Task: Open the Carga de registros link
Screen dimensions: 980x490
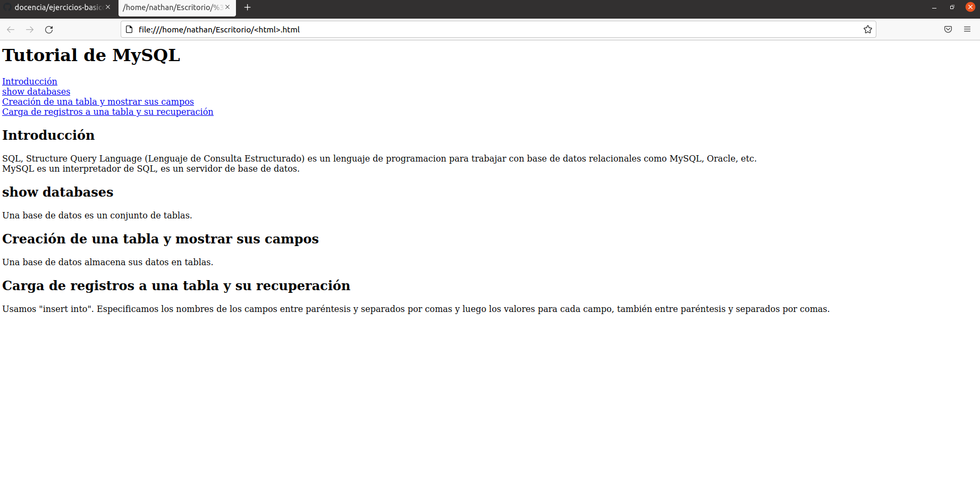Action: (x=107, y=112)
